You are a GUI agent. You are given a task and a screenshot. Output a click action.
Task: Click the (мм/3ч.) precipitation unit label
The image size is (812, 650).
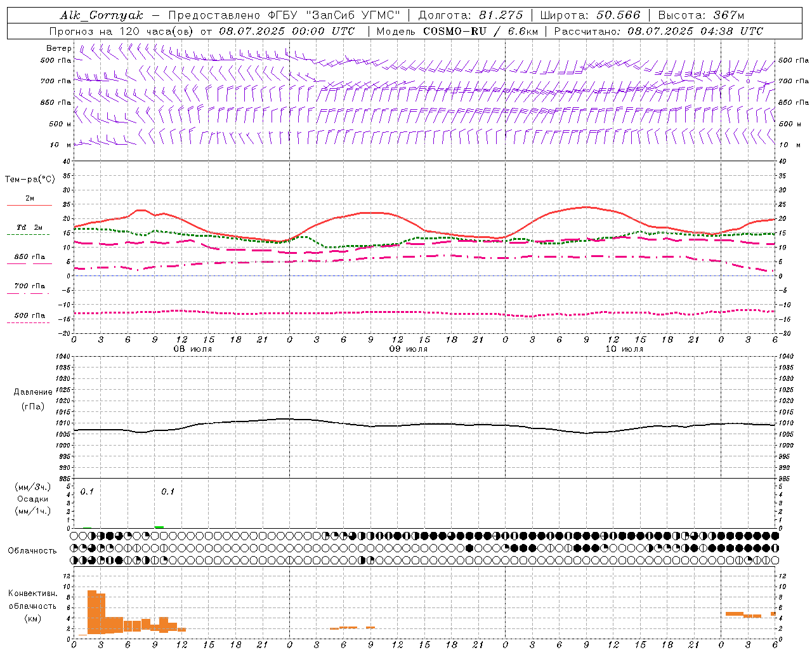coord(33,487)
